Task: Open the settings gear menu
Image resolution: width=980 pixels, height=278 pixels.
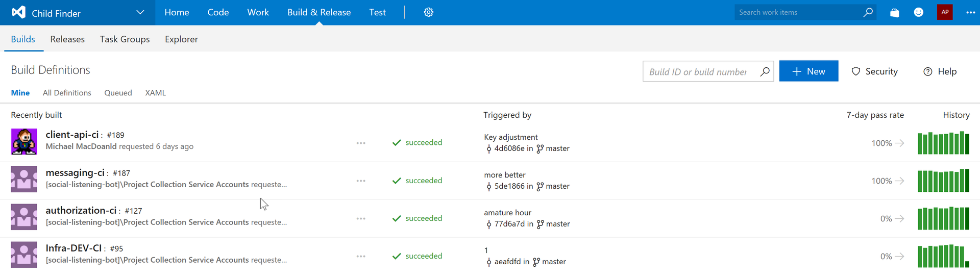Action: (x=428, y=12)
